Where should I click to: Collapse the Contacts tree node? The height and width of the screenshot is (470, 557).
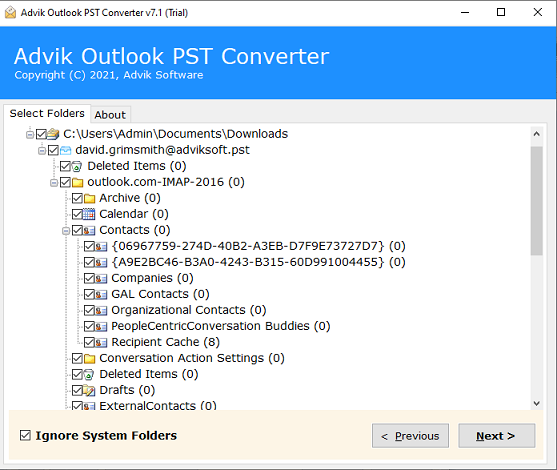[66, 231]
